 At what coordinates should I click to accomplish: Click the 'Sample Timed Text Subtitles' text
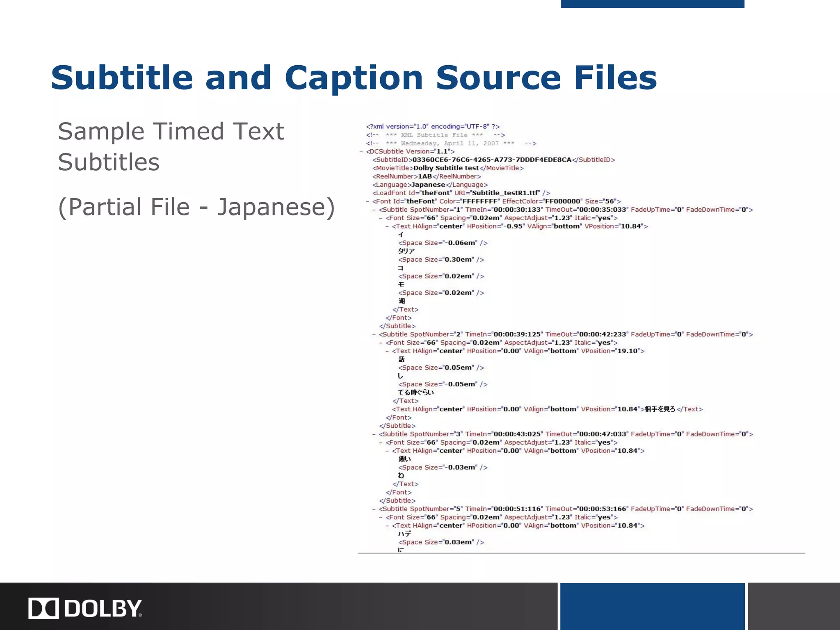tap(171, 146)
